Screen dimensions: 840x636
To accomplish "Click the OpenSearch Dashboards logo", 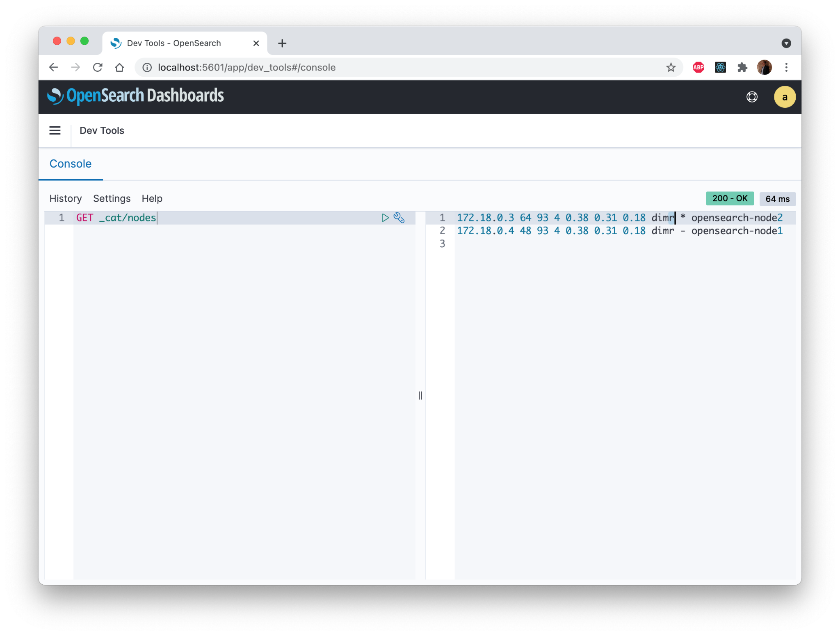I will coord(135,96).
